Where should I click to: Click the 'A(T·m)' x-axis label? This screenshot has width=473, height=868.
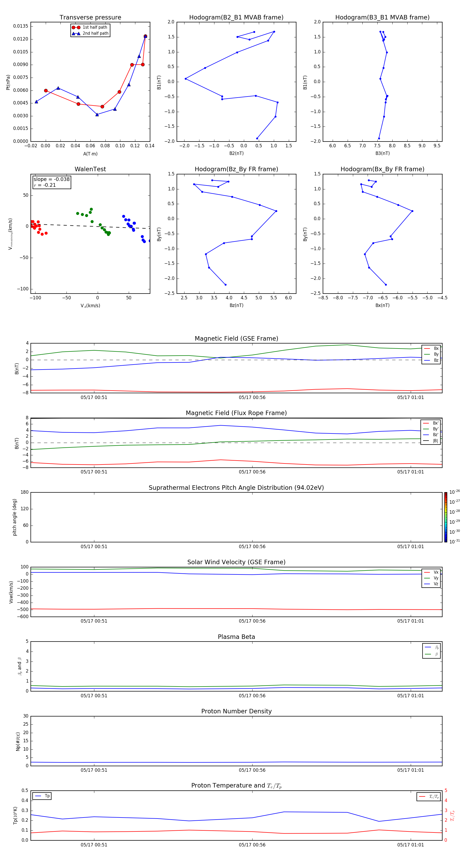(90, 154)
